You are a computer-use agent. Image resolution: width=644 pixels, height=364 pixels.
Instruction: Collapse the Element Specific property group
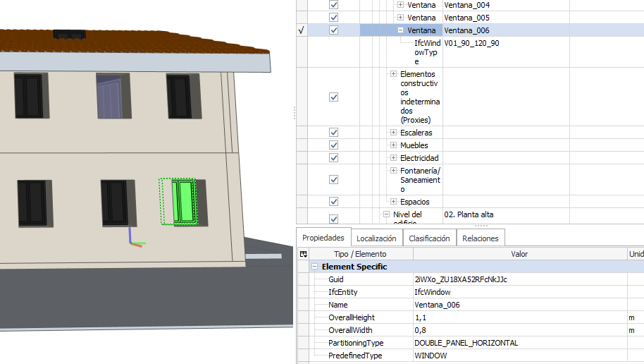(x=314, y=267)
